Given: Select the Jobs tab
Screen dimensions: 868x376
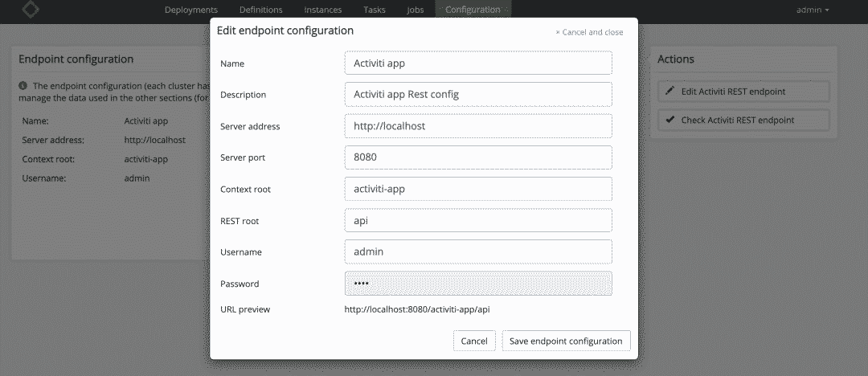Looking at the screenshot, I should coord(416,10).
